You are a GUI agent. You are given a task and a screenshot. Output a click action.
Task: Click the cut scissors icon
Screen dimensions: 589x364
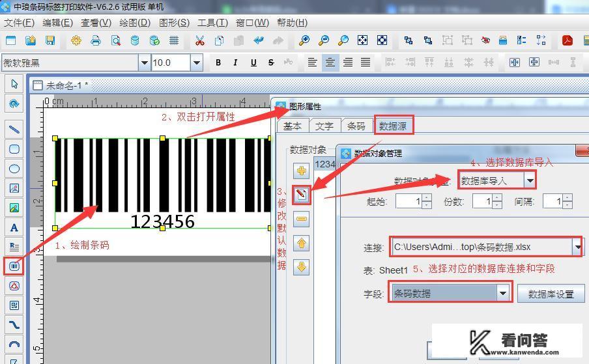[x=200, y=40]
